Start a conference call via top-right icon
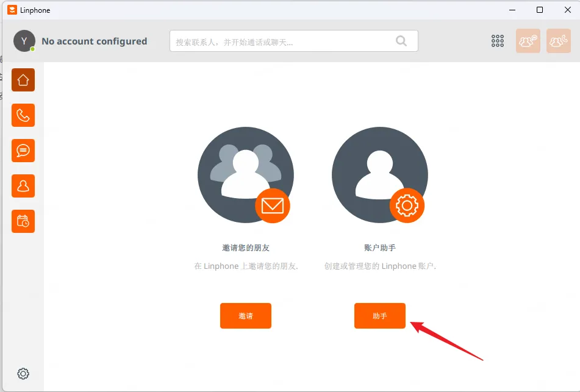This screenshot has height=392, width=580. [558, 41]
